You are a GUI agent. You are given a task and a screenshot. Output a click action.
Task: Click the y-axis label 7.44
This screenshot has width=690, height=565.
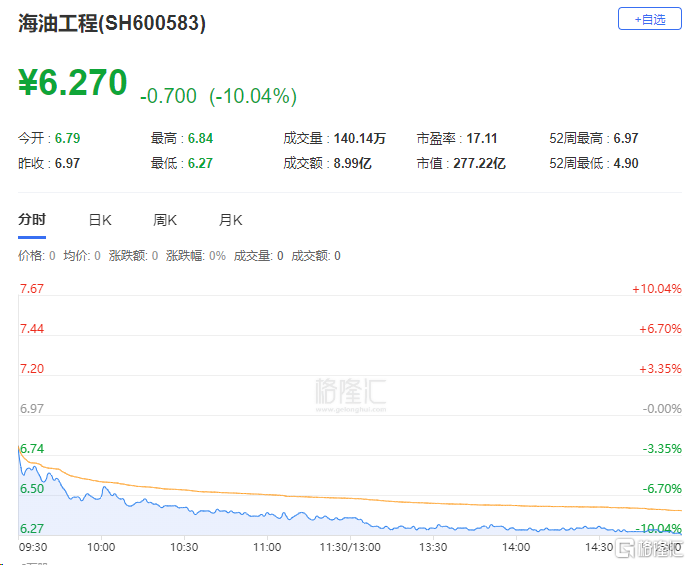tap(32, 329)
